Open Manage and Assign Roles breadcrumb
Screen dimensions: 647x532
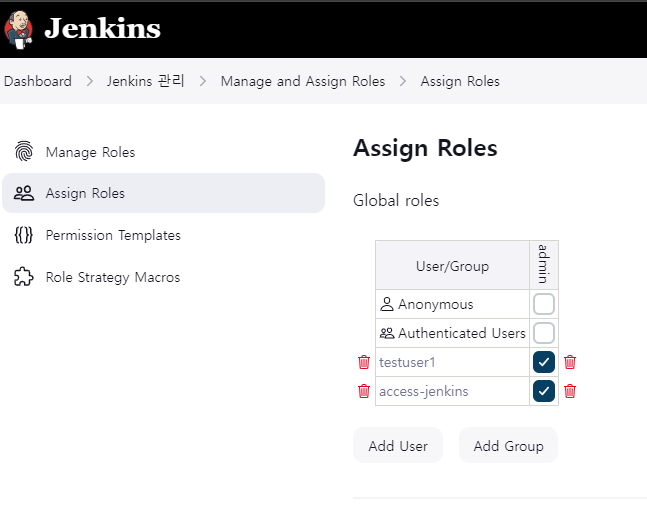click(302, 81)
